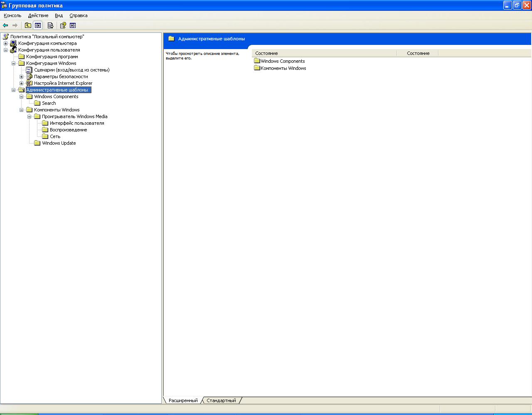
Task: Click the Windows Components folder icon in right pane
Action: pos(257,61)
